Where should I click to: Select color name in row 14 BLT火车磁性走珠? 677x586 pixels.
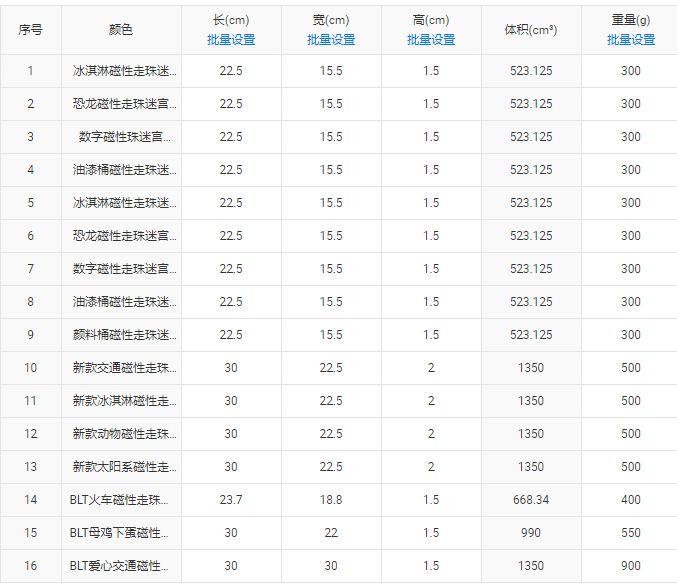(x=119, y=500)
